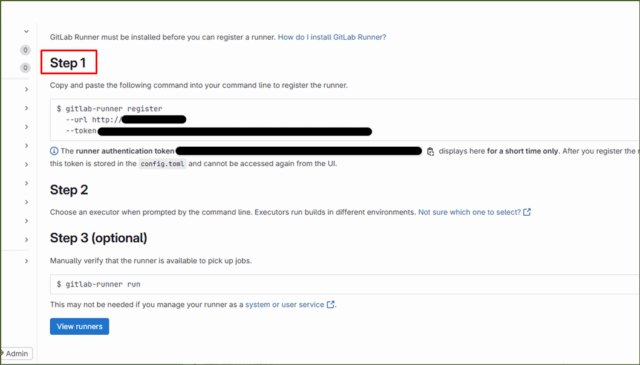Click the info icon before runner authentication token
Viewport: 640px width, 365px height.
tap(54, 151)
